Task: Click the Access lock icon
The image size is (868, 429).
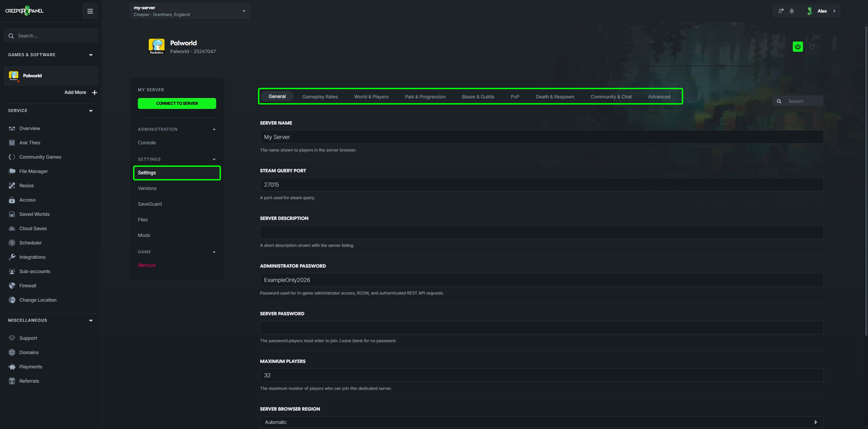Action: (12, 200)
